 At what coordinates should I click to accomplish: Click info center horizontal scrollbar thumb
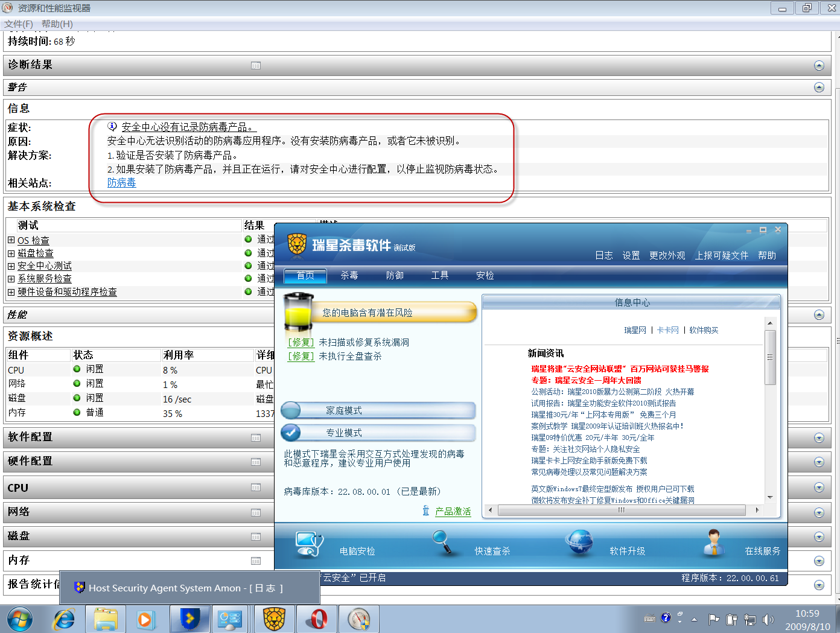tap(622, 510)
